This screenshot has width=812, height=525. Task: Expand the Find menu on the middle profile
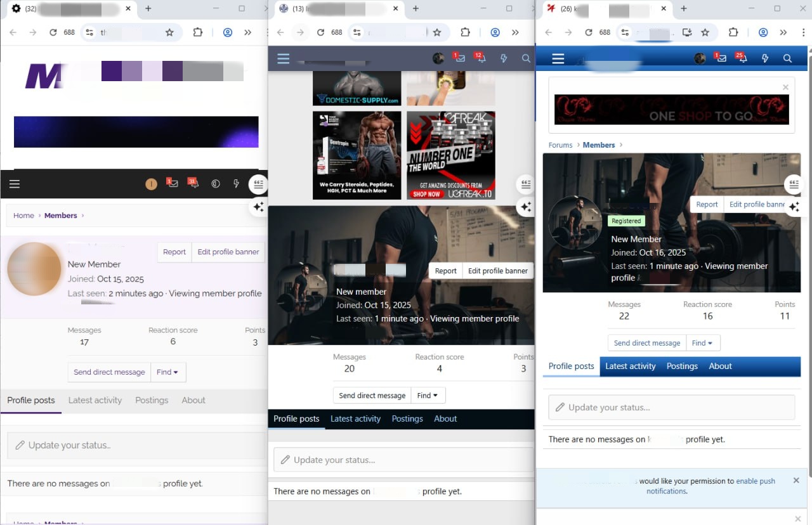point(428,395)
